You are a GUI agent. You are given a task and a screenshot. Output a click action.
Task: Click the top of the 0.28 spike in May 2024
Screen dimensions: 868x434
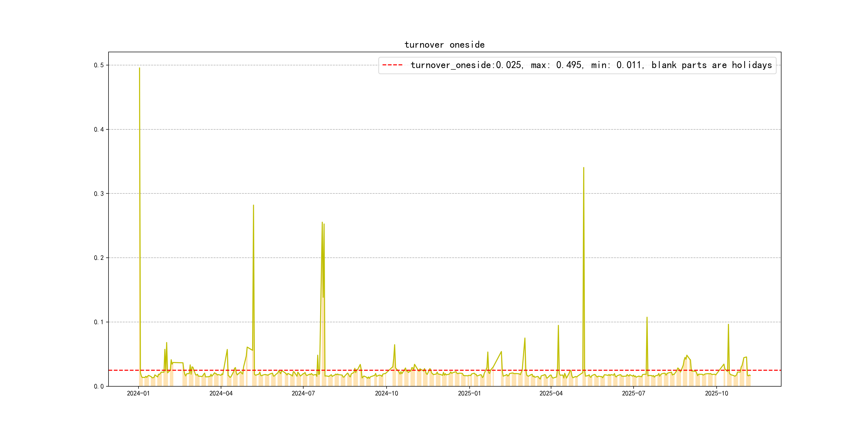tap(253, 205)
